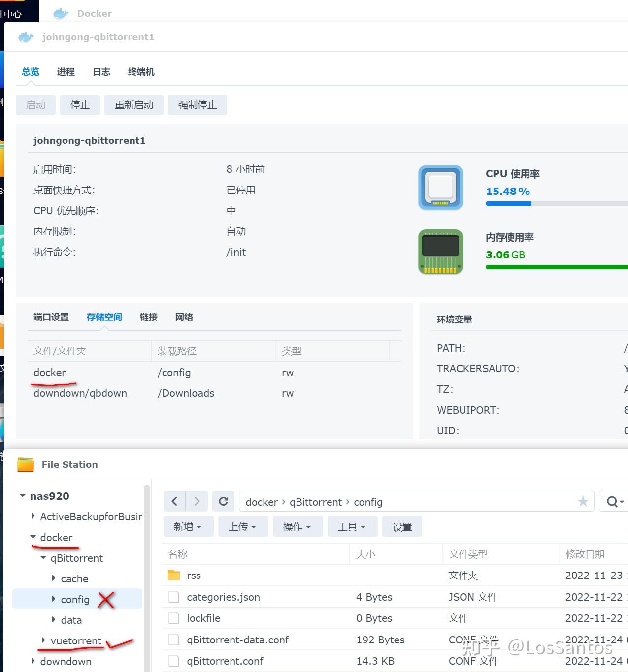Click the TRACKERSAUTO environment variable
Viewport: 628px width, 672px height.
478,369
